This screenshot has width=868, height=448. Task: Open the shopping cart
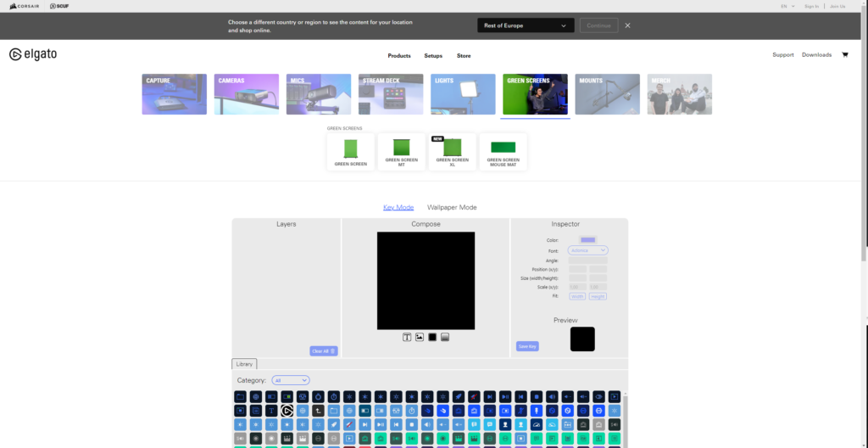point(845,55)
